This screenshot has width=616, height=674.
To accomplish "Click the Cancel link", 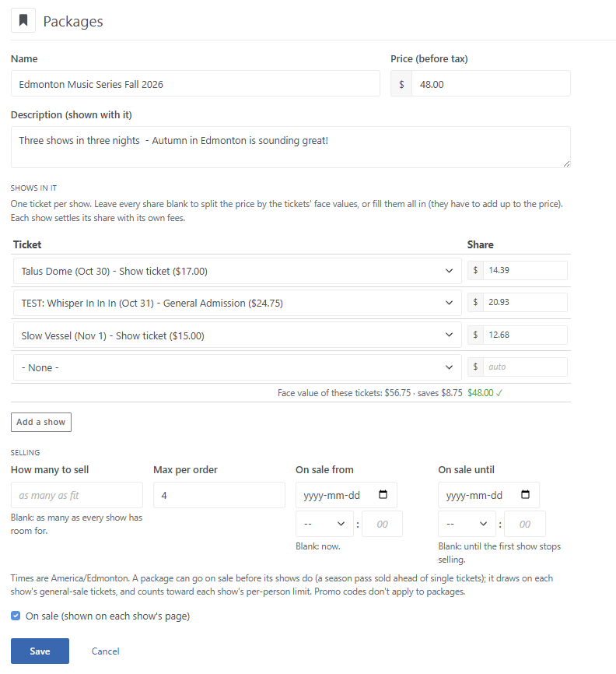I will [105, 651].
